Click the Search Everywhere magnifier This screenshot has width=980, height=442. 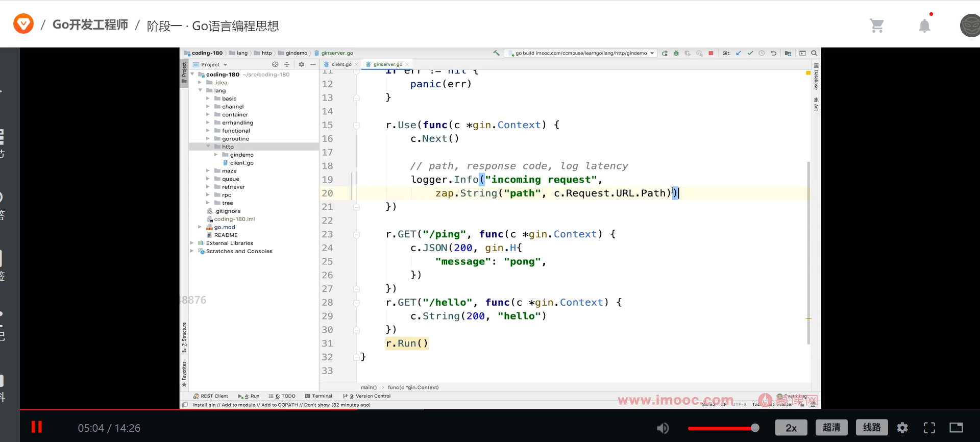(815, 53)
